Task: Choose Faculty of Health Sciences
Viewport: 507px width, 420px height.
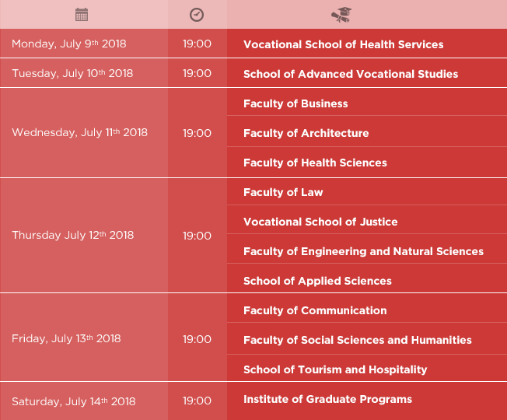Action: coord(315,163)
